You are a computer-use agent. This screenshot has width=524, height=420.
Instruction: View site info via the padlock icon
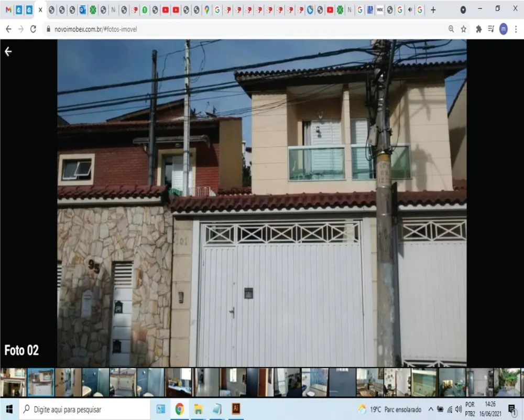click(x=48, y=29)
